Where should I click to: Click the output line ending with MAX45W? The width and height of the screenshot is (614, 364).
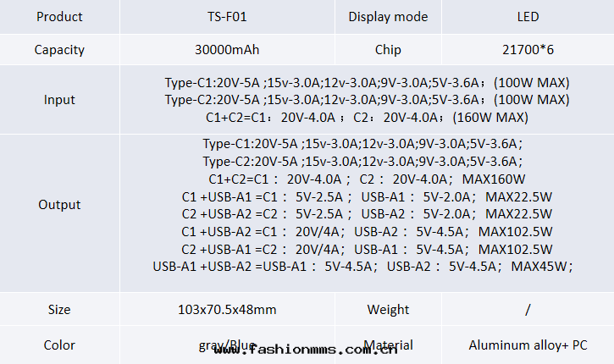363,267
